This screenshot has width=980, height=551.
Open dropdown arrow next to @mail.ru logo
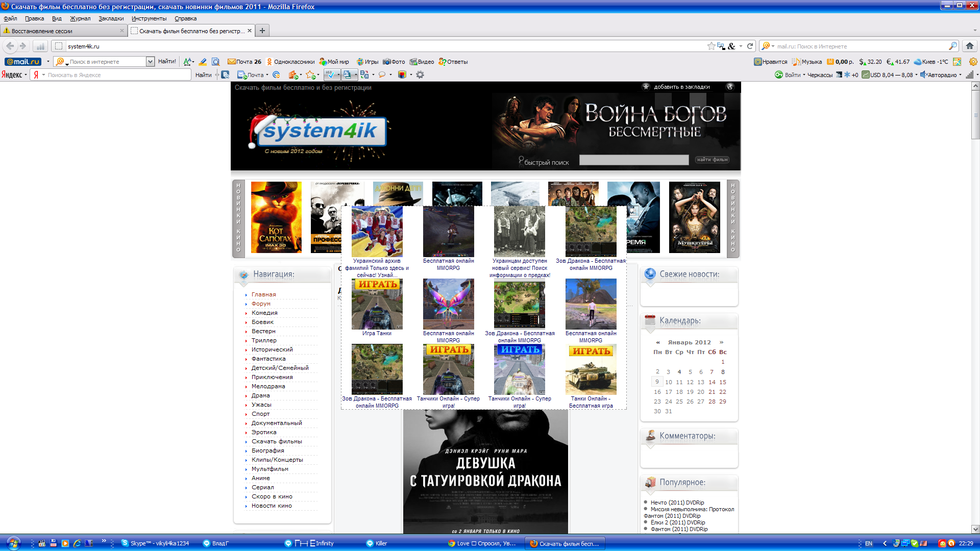point(48,62)
